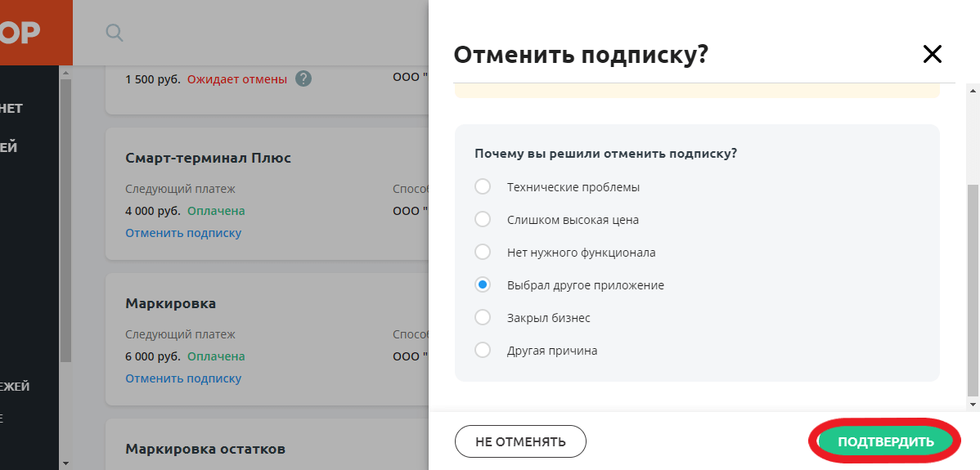
Task: Choose Нет нужного функционала reason
Action: click(x=483, y=252)
